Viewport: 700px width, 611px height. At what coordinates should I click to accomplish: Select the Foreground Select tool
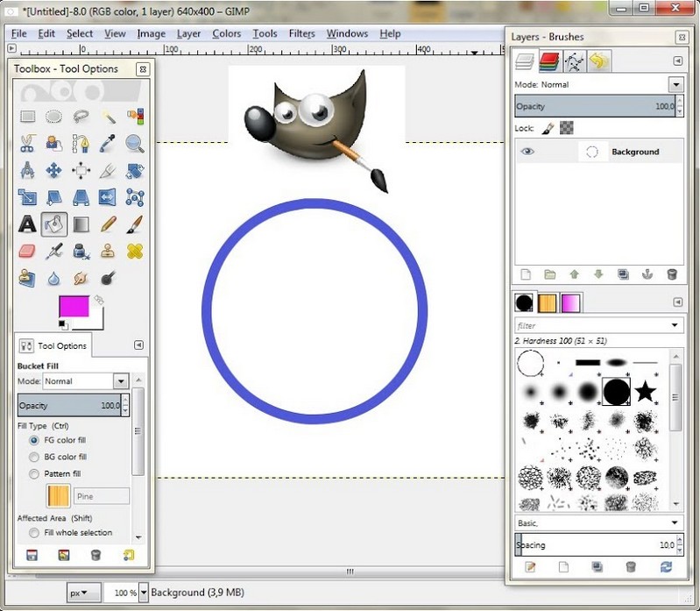[54, 144]
